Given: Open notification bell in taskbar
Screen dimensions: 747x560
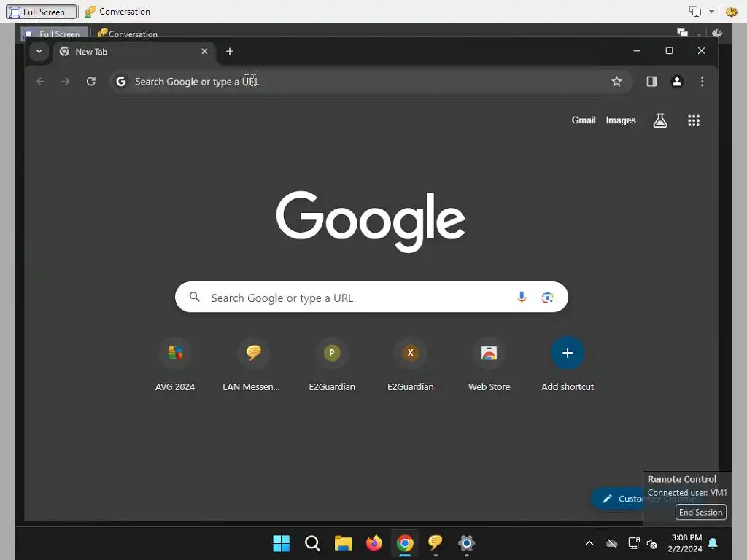Looking at the screenshot, I should tap(713, 543).
